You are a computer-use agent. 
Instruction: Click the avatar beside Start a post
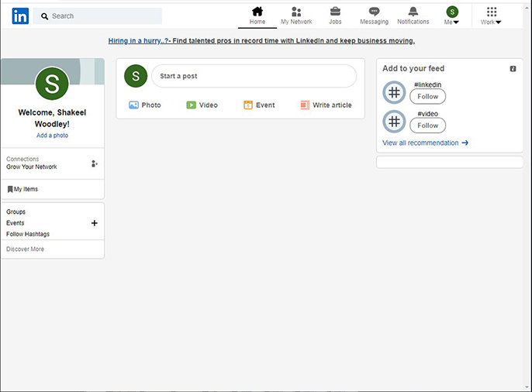136,76
